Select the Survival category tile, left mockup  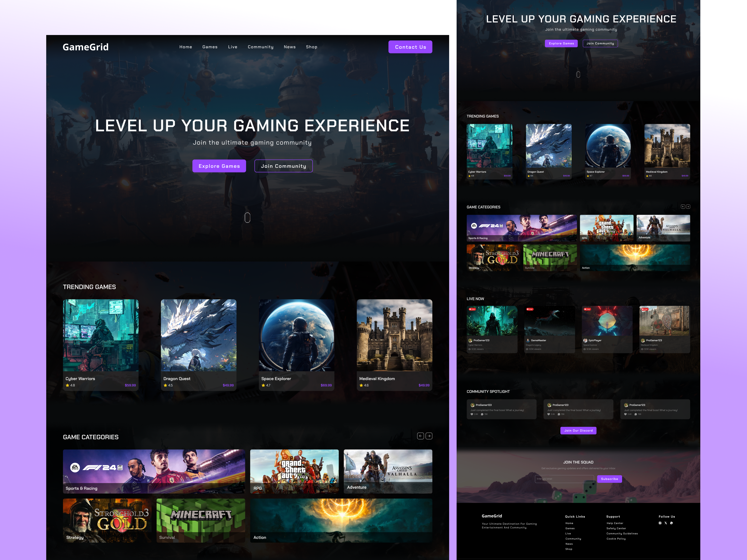coord(201,521)
